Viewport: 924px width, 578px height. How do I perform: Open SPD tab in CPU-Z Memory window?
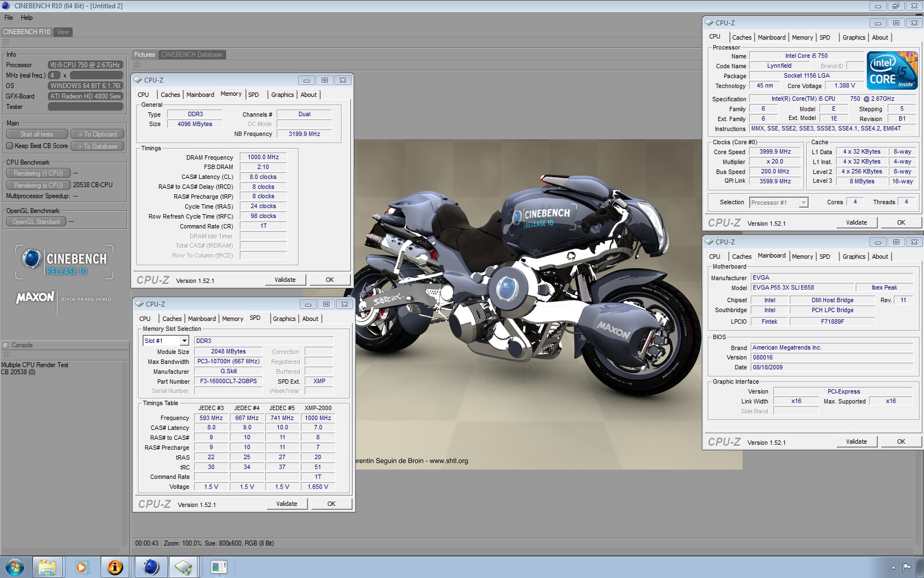tap(254, 95)
